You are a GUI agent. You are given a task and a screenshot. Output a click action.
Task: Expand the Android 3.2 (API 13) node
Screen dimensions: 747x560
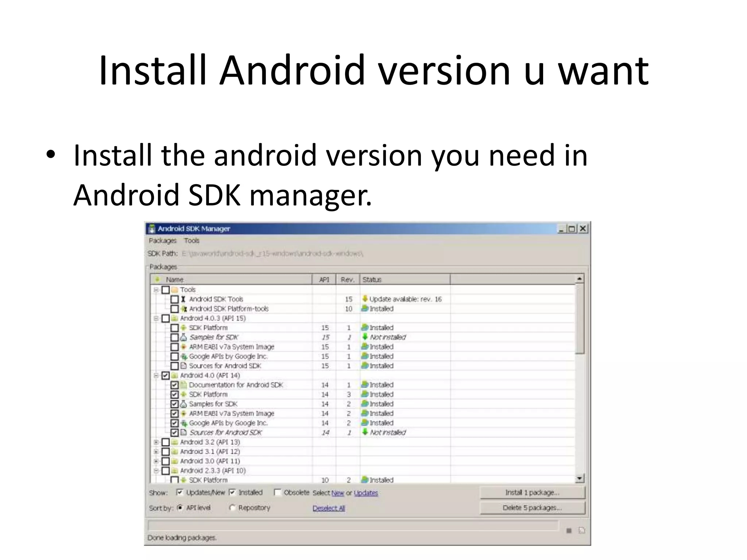pos(156,442)
